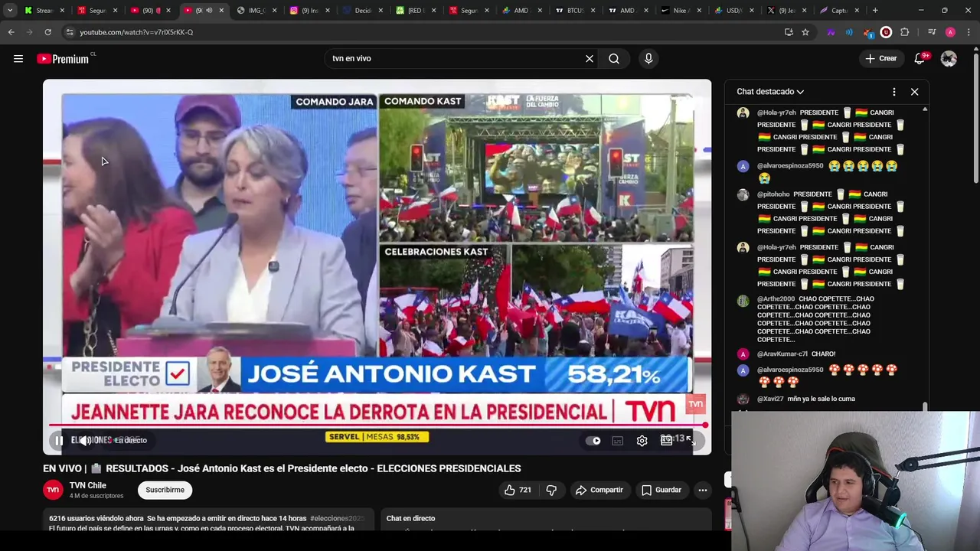Open the YouTube guide hamburger menu
The image size is (980, 551).
tap(18, 58)
